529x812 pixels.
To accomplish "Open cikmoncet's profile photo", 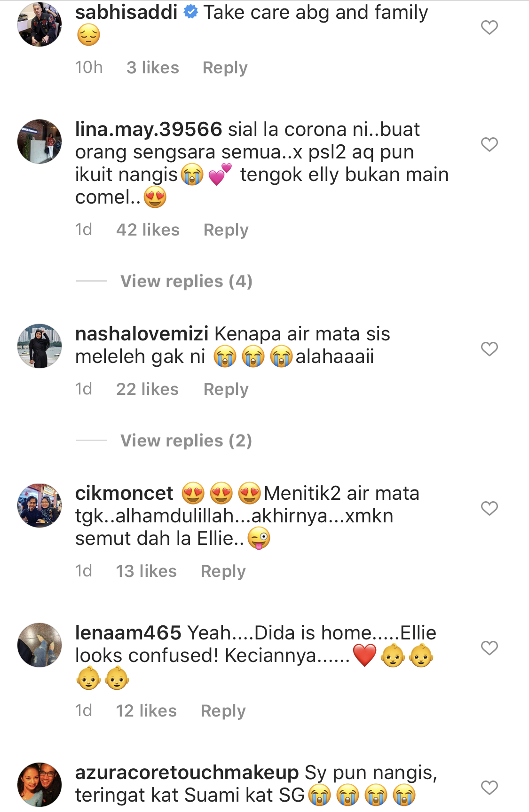I will (39, 505).
